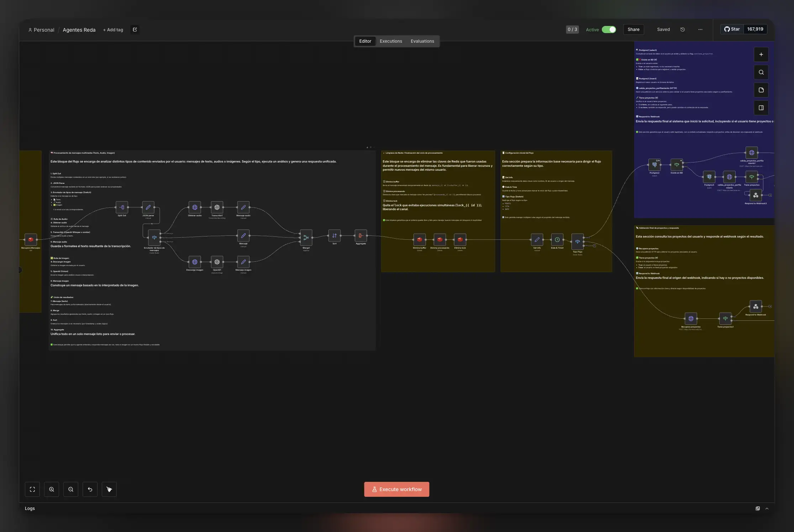Image resolution: width=794 pixels, height=532 pixels.
Task: Zoom out of the workflow canvas
Action: [x=71, y=489]
